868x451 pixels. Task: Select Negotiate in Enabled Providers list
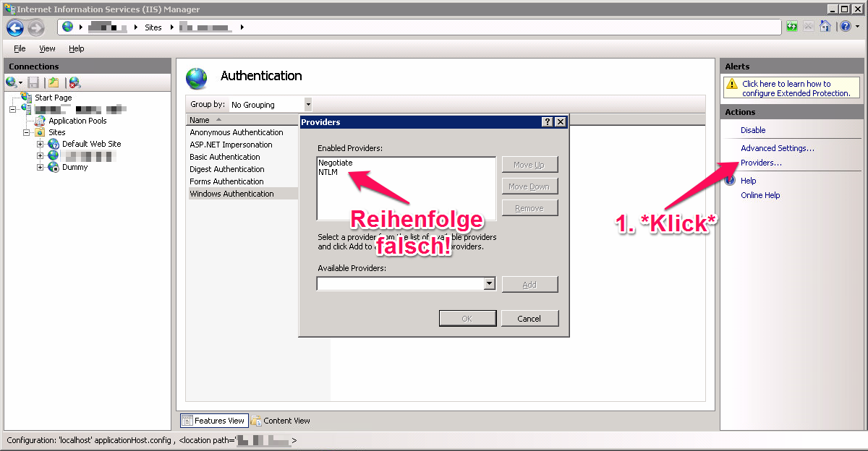[336, 163]
